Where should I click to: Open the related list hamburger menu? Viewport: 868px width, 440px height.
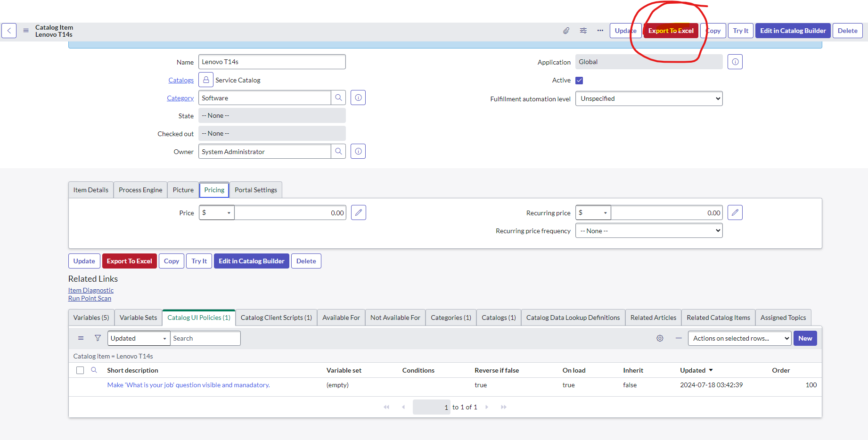click(81, 338)
